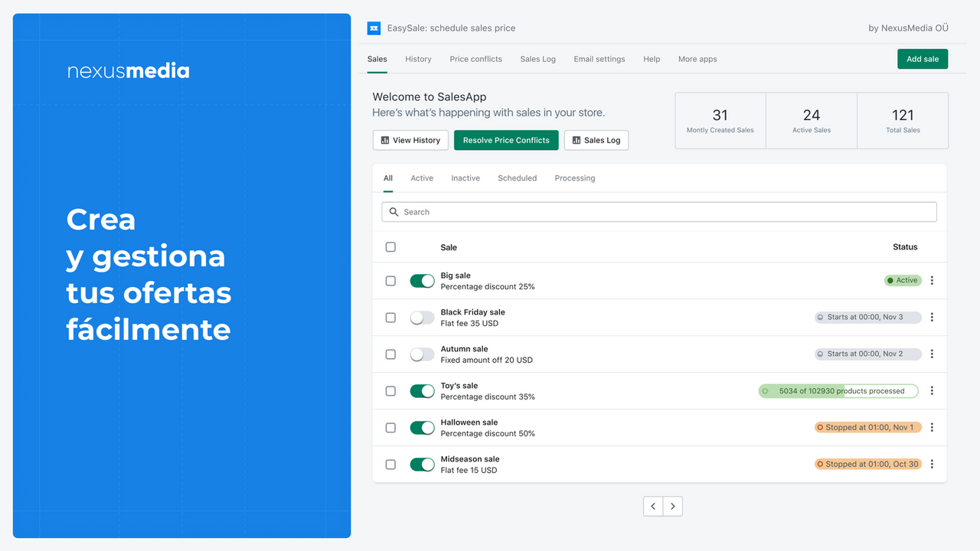
Task: Open the Help tab
Action: tap(652, 59)
